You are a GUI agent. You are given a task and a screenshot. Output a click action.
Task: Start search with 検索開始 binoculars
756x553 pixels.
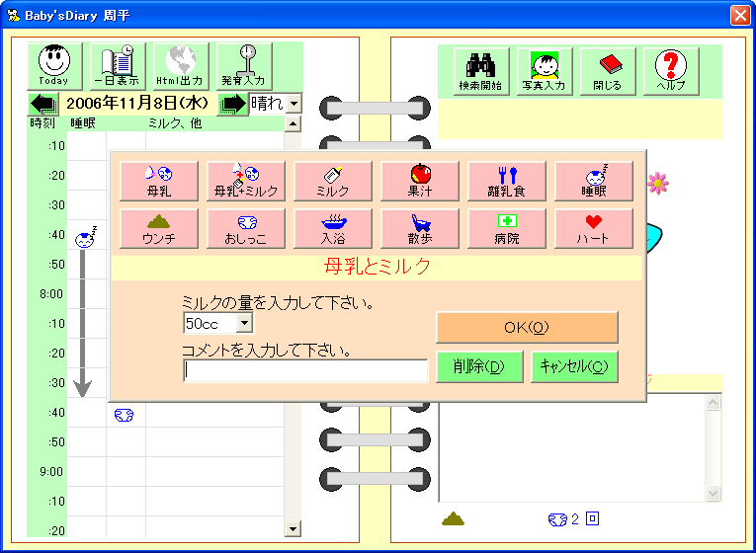point(481,71)
